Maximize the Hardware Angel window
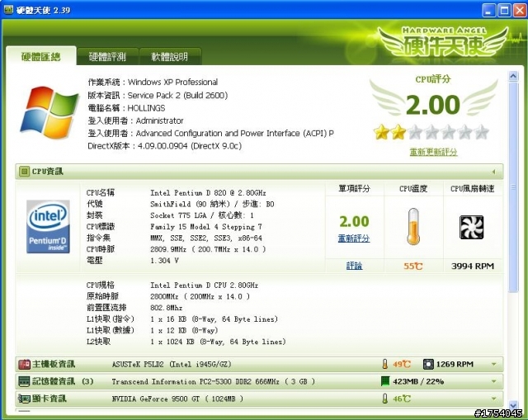Screen dimensions: 528x420 click(504, 10)
